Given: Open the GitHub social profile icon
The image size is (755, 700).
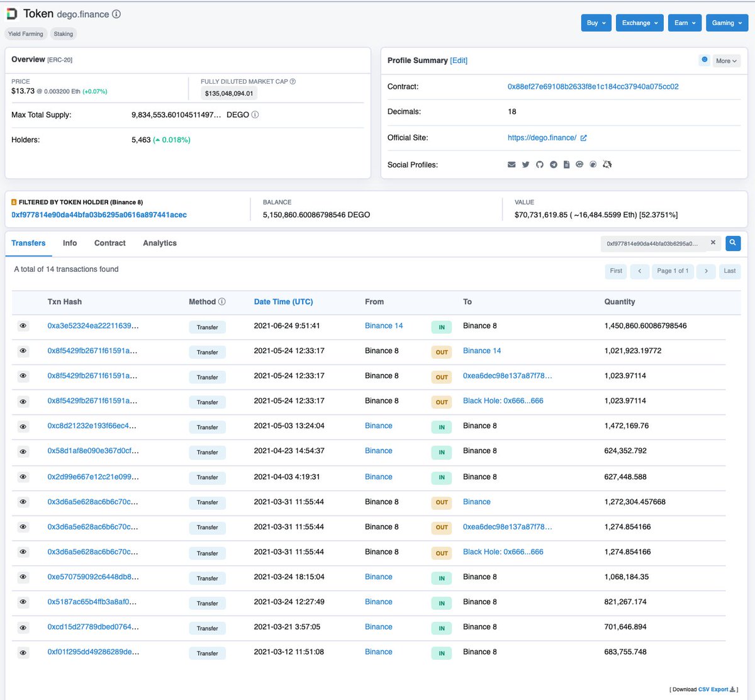Looking at the screenshot, I should coord(539,164).
